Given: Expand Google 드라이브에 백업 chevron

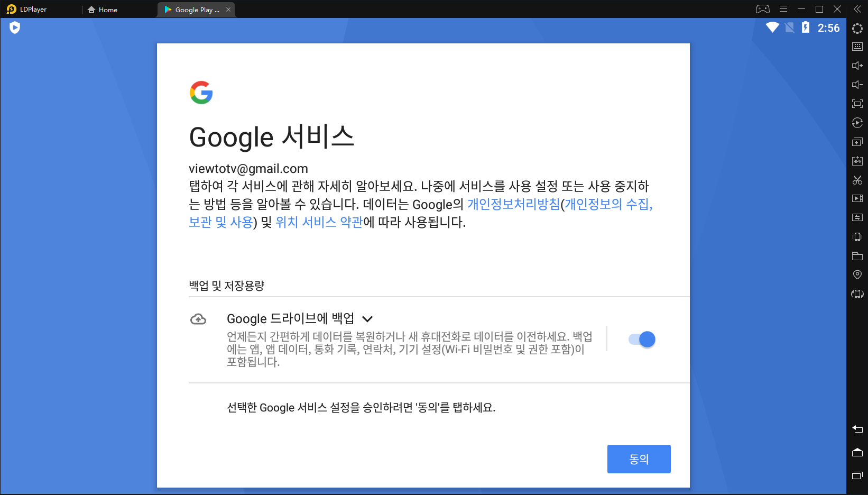Looking at the screenshot, I should [x=367, y=319].
